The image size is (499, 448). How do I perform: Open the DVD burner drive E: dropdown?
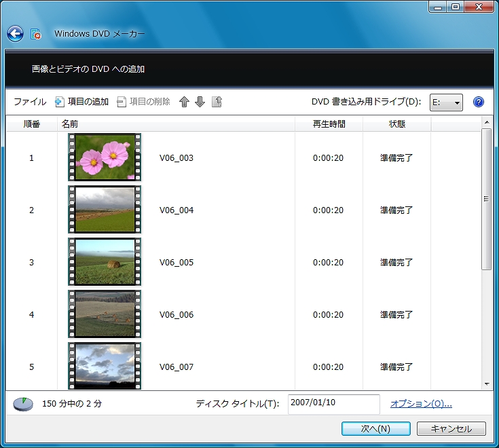[x=446, y=102]
